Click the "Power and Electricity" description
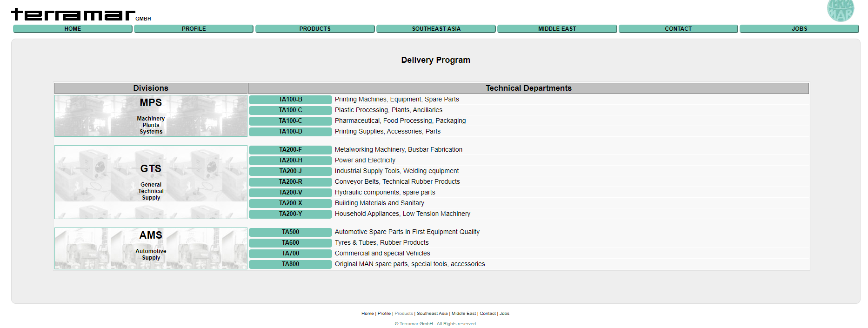This screenshot has width=868, height=328. click(365, 161)
